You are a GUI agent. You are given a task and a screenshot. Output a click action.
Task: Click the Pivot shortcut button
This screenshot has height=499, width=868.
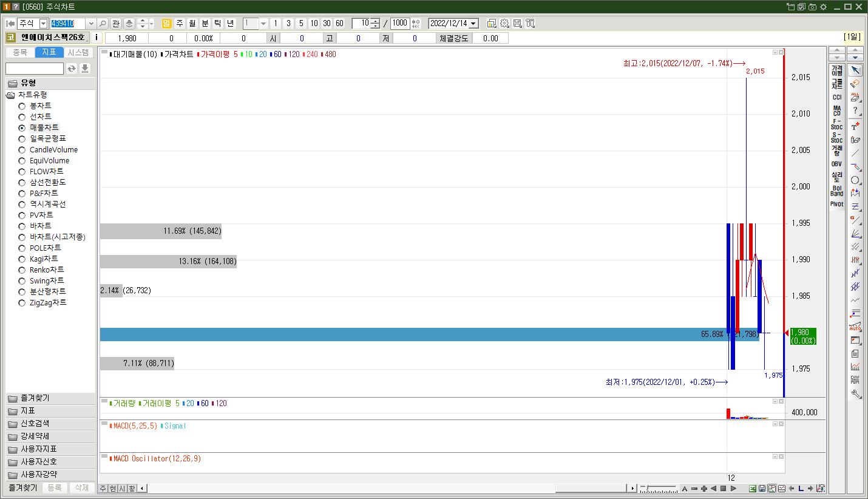(x=837, y=204)
